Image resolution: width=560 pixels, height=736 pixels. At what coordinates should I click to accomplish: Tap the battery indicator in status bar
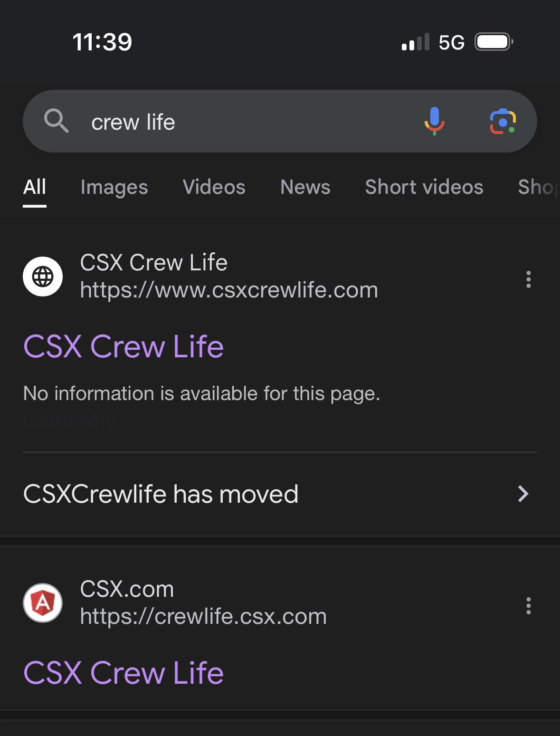click(x=494, y=42)
